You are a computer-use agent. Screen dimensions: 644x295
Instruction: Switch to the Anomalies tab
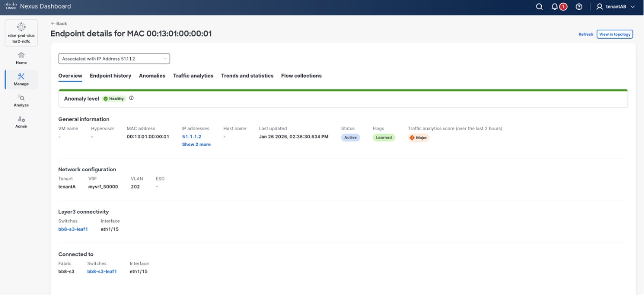click(x=152, y=76)
